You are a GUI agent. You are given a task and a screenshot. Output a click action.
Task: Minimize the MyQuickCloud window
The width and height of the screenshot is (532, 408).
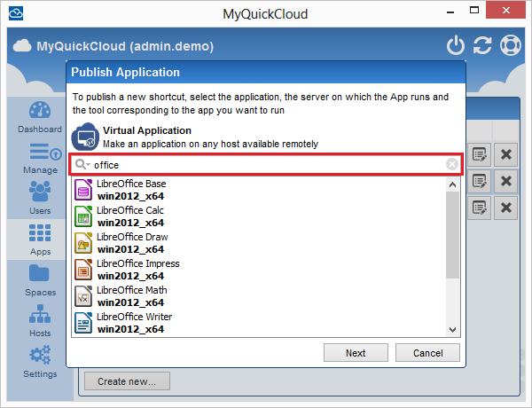click(450, 12)
